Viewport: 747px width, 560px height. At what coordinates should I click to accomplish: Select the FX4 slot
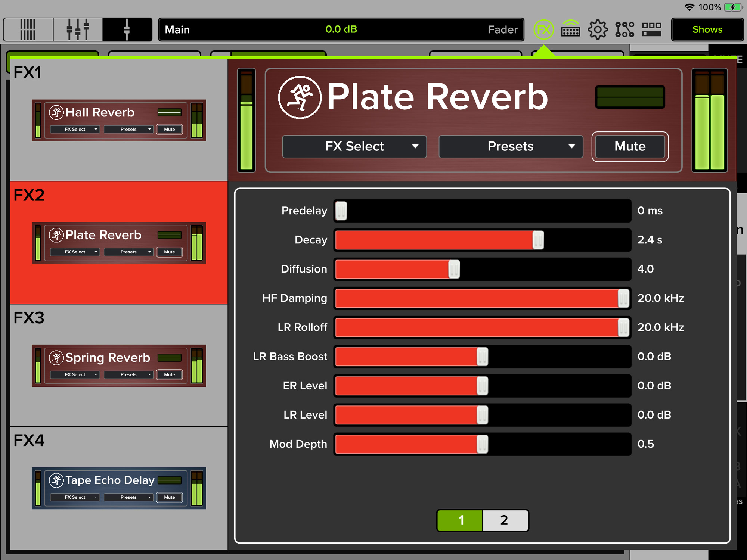(x=119, y=488)
